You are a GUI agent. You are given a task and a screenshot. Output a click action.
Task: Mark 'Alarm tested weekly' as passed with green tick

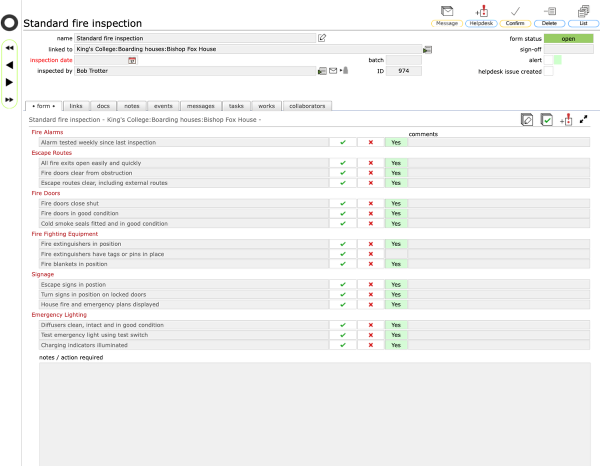click(x=343, y=143)
